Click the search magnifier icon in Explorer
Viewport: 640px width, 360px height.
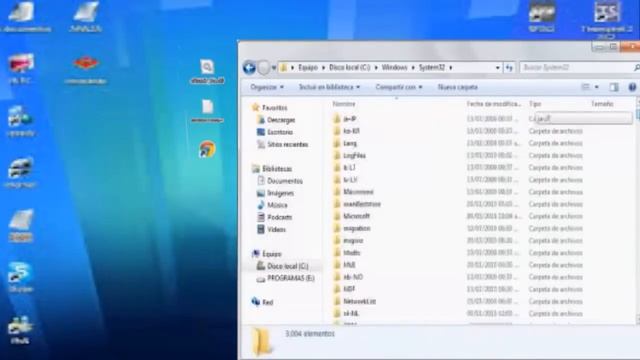pyautogui.click(x=636, y=67)
